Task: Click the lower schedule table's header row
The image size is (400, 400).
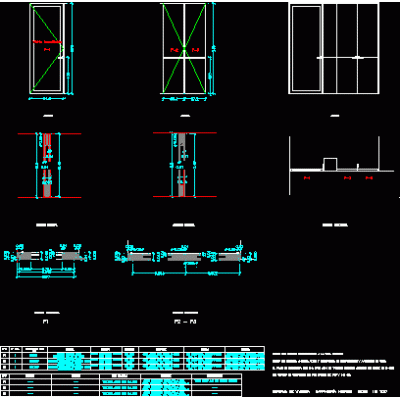Action: coord(121,376)
